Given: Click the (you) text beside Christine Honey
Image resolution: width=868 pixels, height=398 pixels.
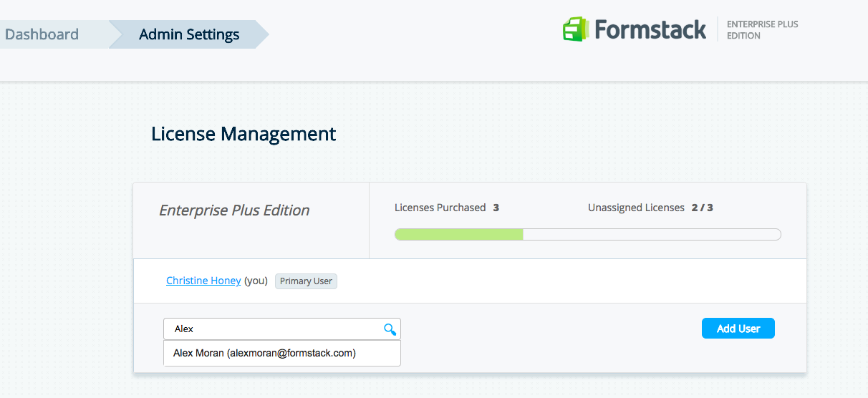Looking at the screenshot, I should 256,281.
